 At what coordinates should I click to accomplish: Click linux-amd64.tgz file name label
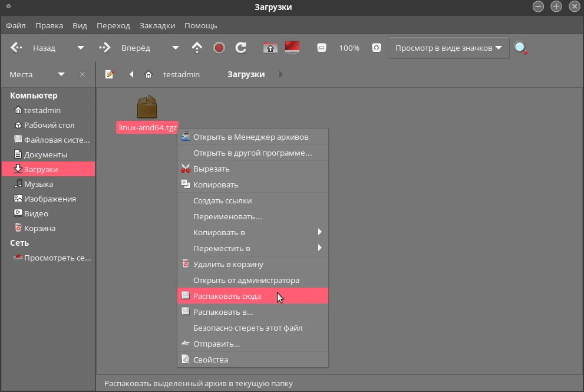click(x=147, y=127)
